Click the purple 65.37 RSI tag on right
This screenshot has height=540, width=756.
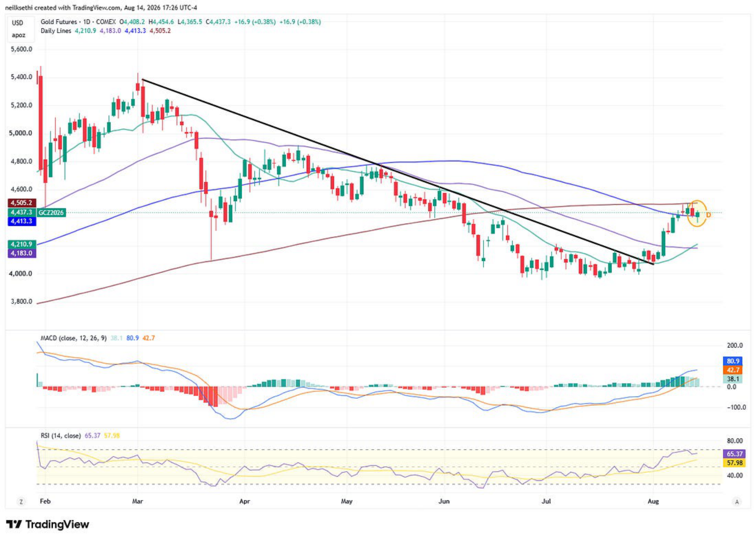(734, 454)
